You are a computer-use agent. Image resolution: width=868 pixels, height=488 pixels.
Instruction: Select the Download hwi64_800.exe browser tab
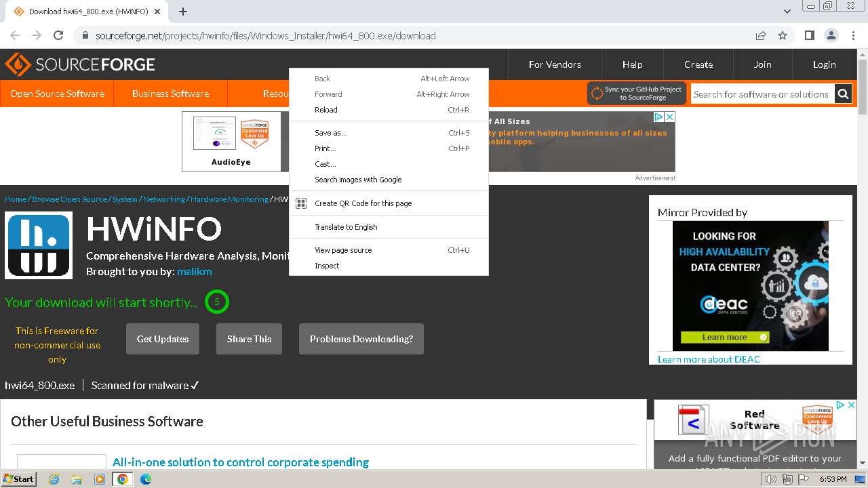coord(88,12)
